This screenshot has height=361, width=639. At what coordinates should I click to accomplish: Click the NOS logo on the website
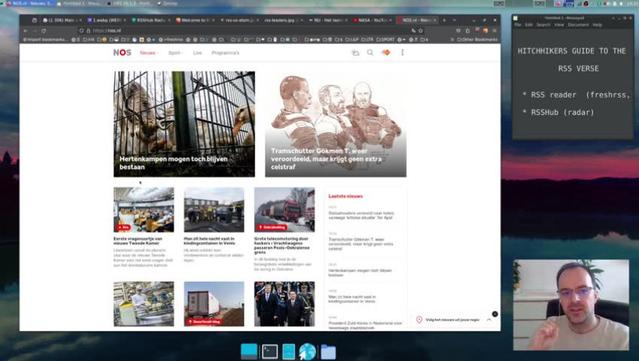pyautogui.click(x=122, y=53)
